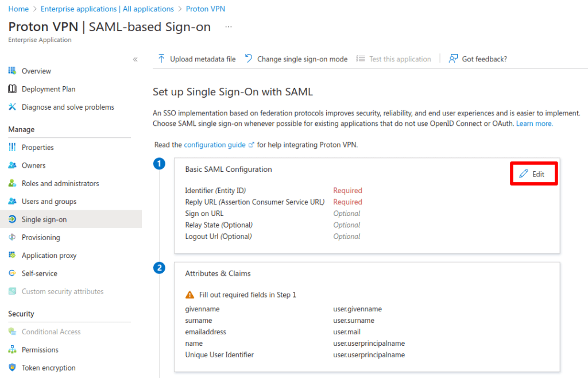Screen dimensions: 588x378
Task: Click the pencil icon in Basic SAML Configuration
Action: tap(524, 173)
